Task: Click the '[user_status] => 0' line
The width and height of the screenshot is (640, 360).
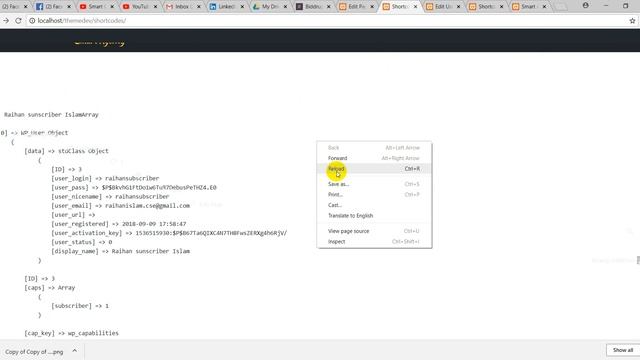Action: pos(82,242)
